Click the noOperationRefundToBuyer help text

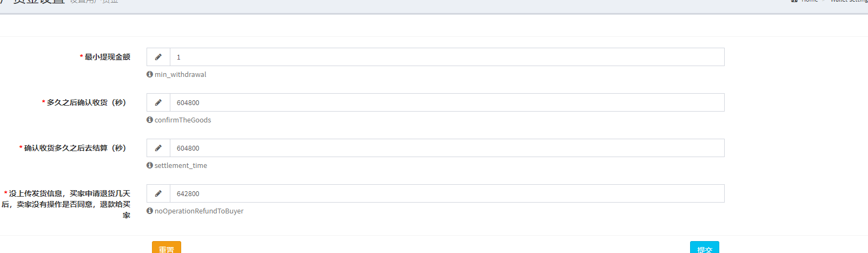tap(199, 211)
